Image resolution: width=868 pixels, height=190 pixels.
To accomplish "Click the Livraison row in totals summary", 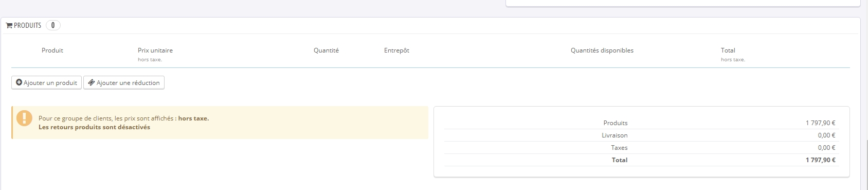I will coord(640,135).
